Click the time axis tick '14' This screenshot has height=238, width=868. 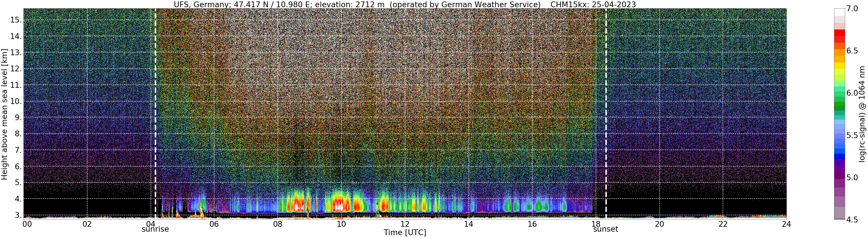468,224
